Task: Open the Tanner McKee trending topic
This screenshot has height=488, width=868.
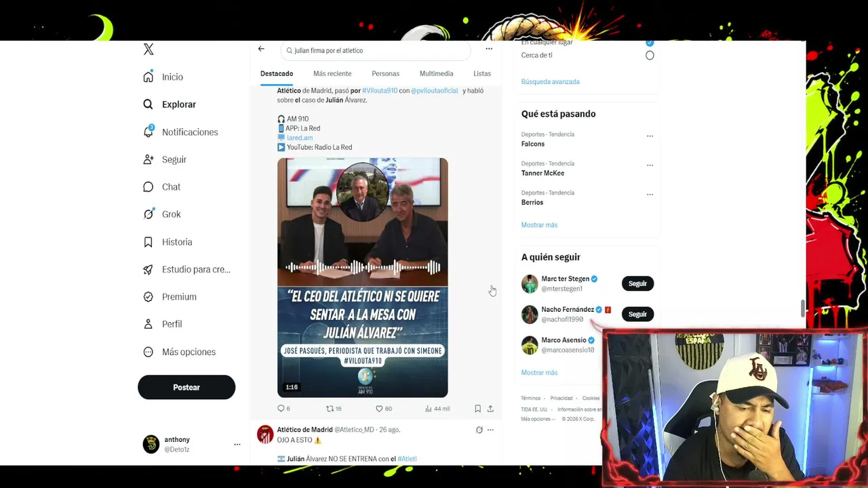Action: tap(542, 173)
